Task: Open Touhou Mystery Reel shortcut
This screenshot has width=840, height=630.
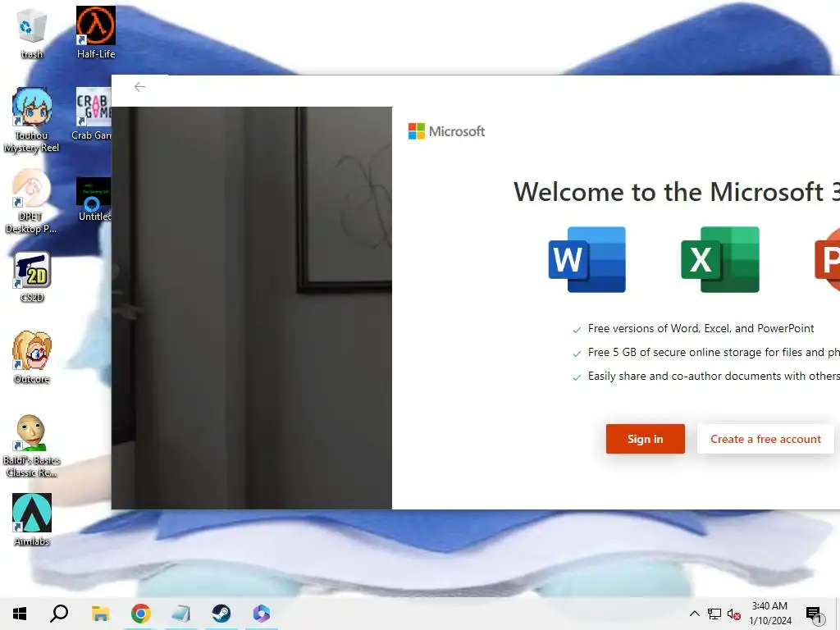Action: 32,121
